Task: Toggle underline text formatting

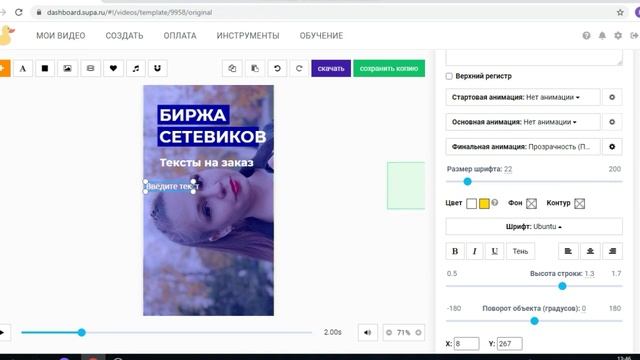Action: tap(494, 251)
